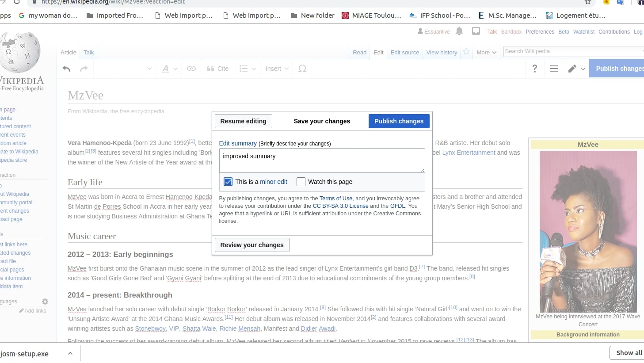644x363 pixels.
Task: Open the minor edit help link
Action: pyautogui.click(x=274, y=182)
